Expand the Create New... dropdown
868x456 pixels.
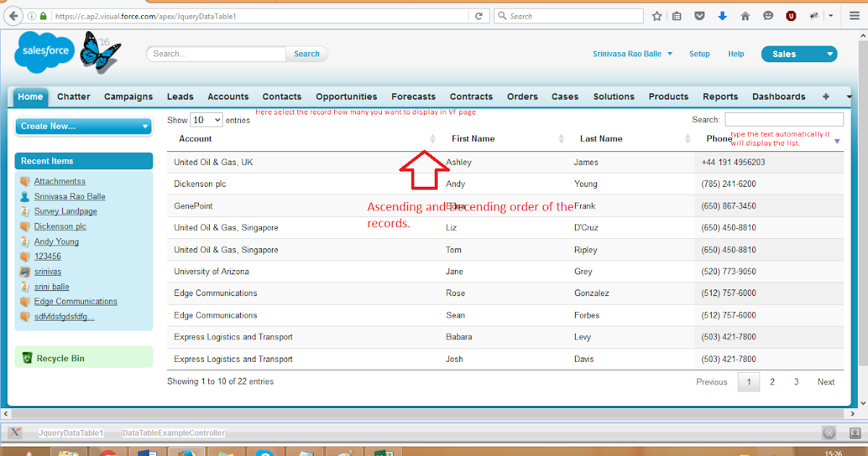(83, 126)
